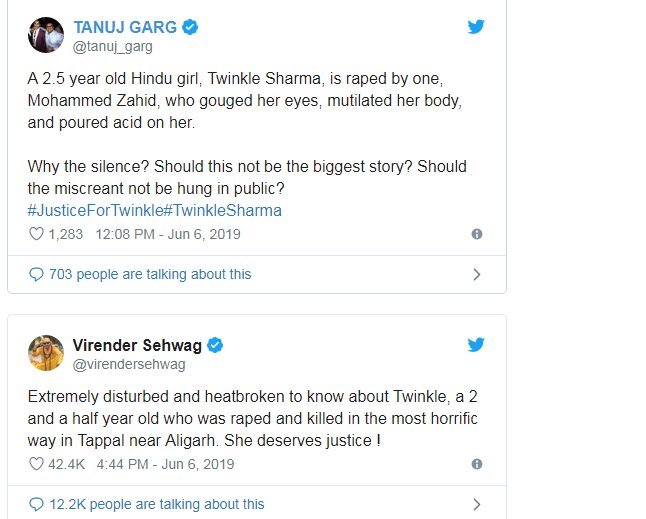Viewport: 646px width, 519px height.
Task: Like Virender Sehwag's tweet with heart icon
Action: tap(37, 464)
